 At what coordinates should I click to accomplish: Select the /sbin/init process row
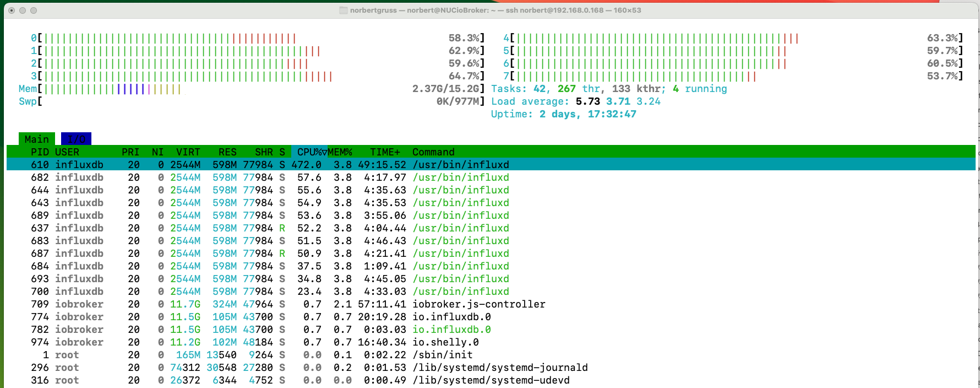coord(491,355)
